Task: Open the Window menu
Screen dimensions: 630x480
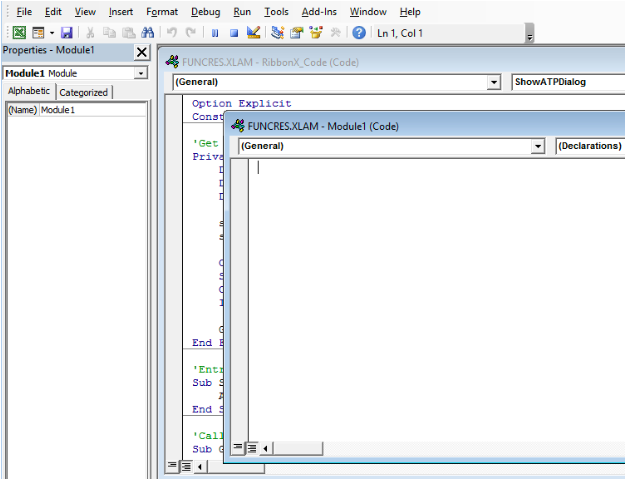Action: click(x=368, y=12)
